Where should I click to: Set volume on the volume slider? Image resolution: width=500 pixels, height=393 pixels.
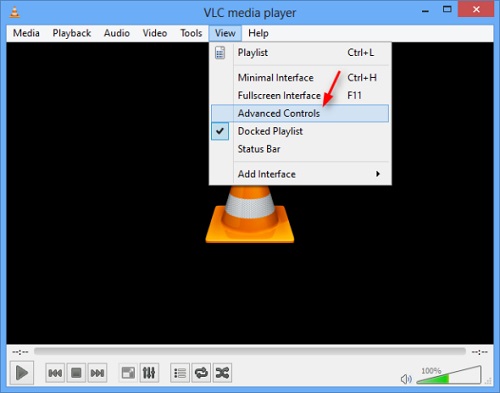click(449, 375)
